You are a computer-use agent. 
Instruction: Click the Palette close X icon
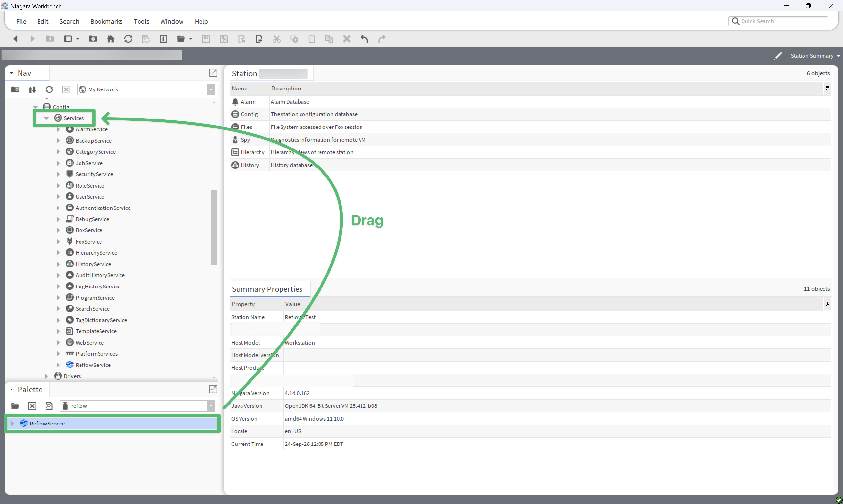[x=32, y=406]
